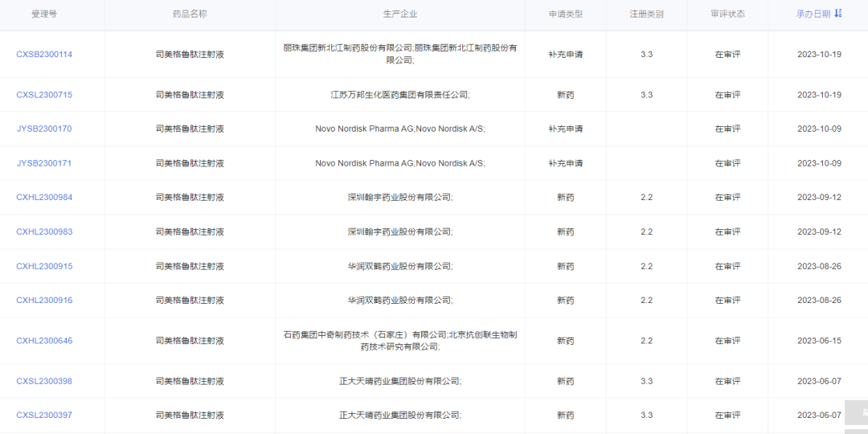Select 补充申请 in JYSB2300170 row
Screen dimensions: 868x434
click(565, 129)
